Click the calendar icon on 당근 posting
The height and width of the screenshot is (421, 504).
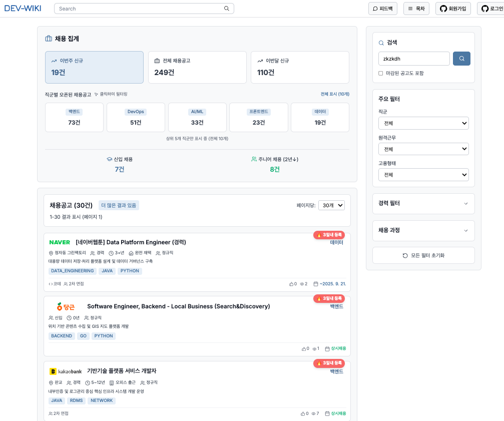[327, 349]
